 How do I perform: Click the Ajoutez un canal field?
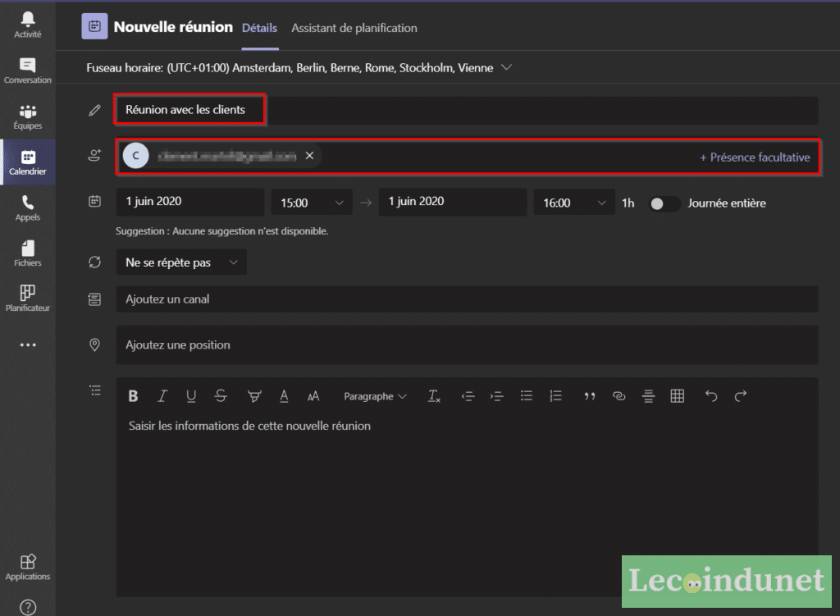coord(467,299)
